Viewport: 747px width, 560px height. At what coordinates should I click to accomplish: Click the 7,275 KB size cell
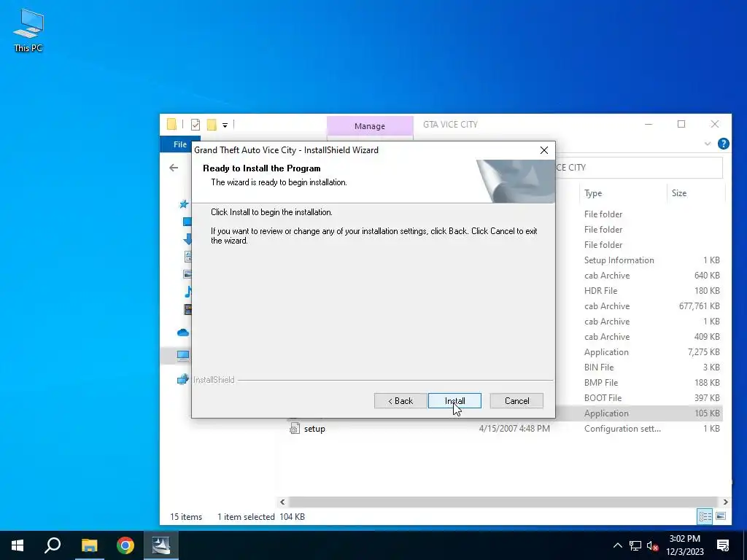703,352
